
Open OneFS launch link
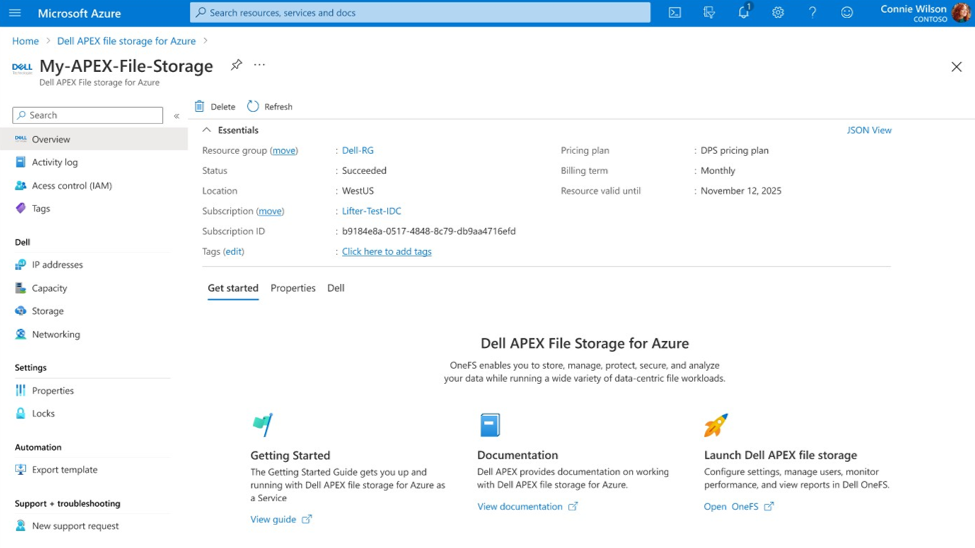point(739,506)
